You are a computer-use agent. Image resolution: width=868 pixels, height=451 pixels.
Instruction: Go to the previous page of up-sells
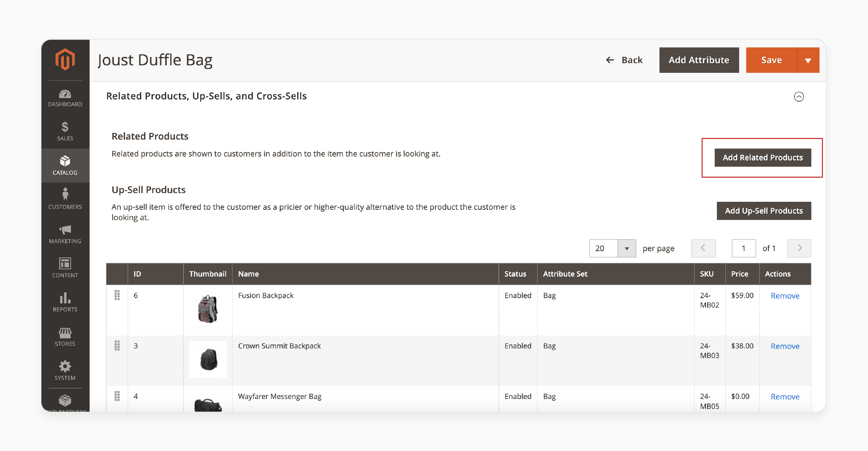click(x=703, y=248)
